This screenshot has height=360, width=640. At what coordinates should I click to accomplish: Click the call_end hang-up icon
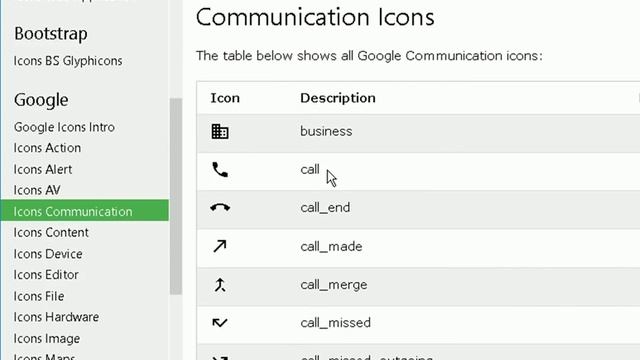click(x=220, y=207)
